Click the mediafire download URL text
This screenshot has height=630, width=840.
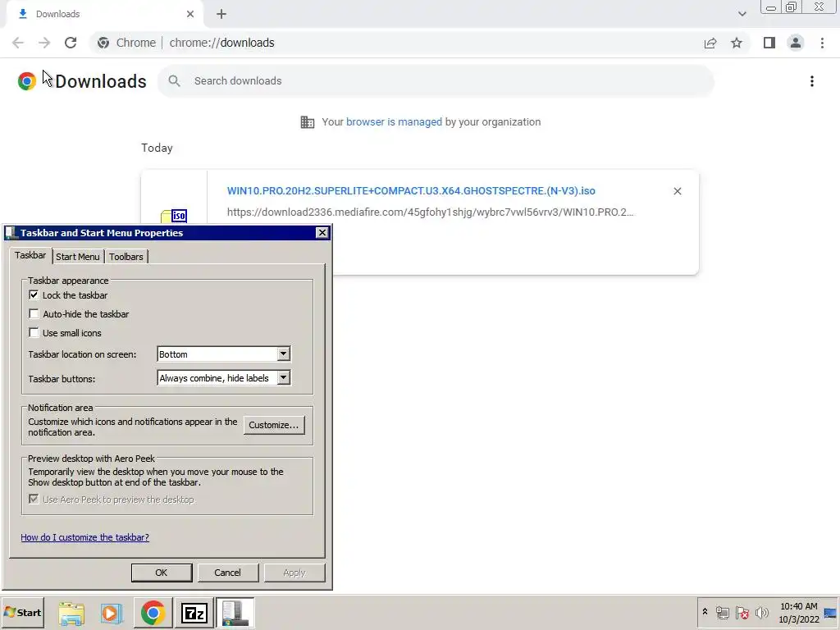point(430,212)
